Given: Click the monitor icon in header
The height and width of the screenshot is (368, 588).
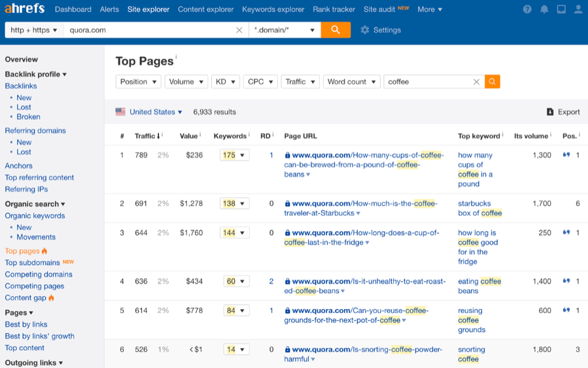Looking at the screenshot, I should tap(561, 9).
